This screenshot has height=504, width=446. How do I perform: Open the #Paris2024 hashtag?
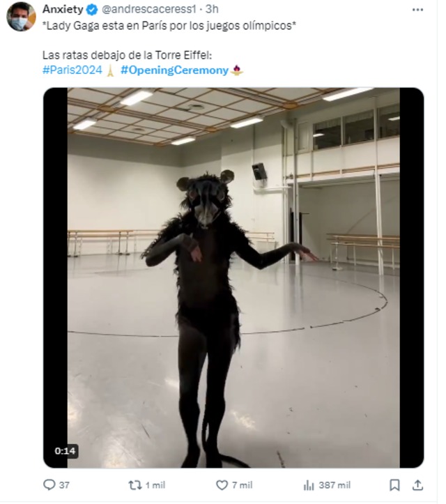coord(72,70)
